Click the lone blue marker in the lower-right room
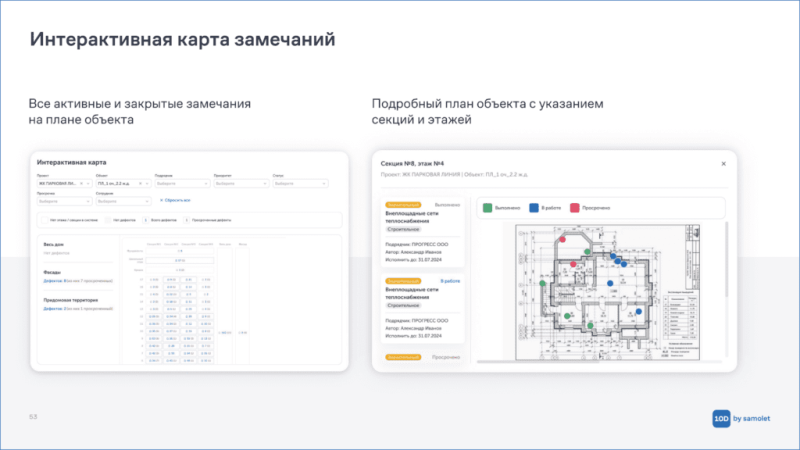800x450 pixels. [638, 311]
